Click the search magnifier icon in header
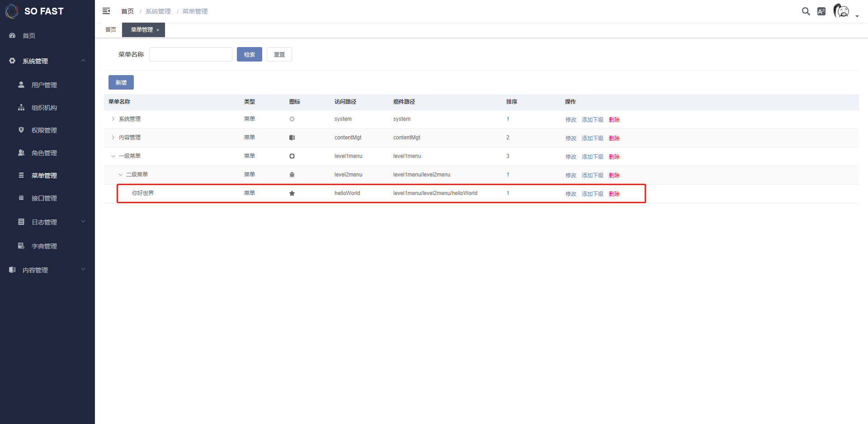Screen dimensions: 868x424 pyautogui.click(x=806, y=11)
